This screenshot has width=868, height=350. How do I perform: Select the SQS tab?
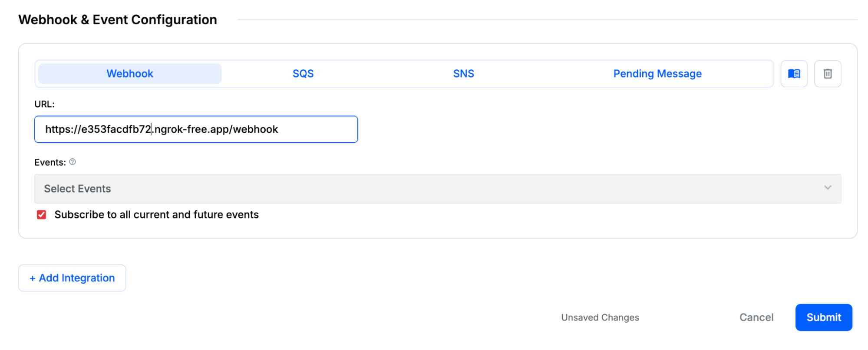pyautogui.click(x=303, y=74)
